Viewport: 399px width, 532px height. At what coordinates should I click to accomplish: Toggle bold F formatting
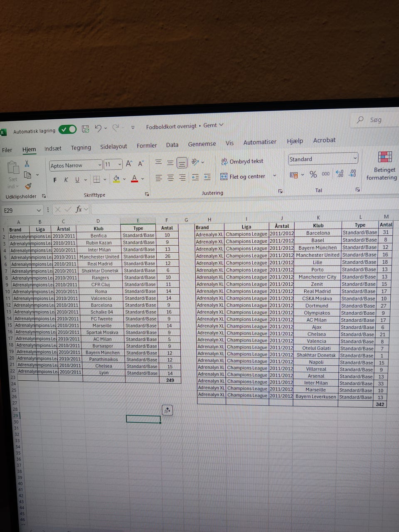pos(54,180)
